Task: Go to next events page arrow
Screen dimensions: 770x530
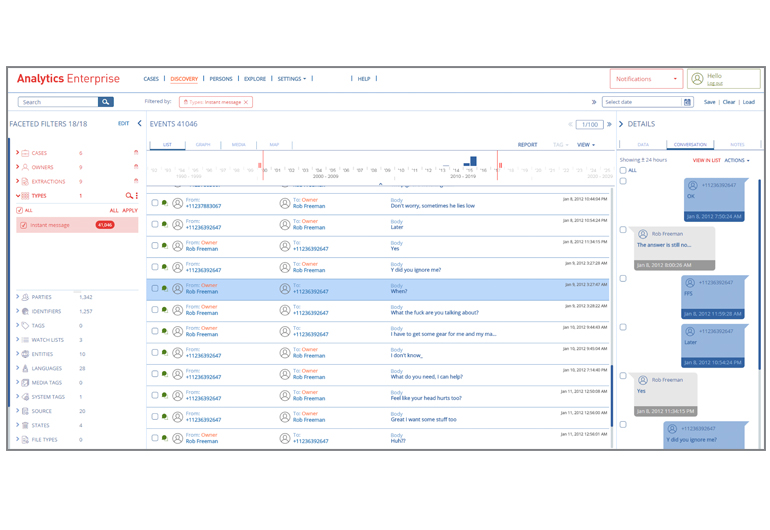Action: point(609,125)
